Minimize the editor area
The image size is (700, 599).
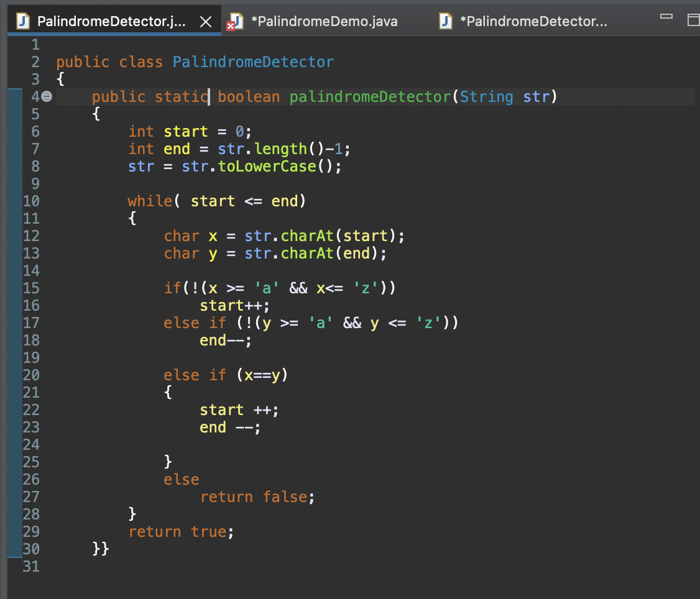tap(666, 17)
